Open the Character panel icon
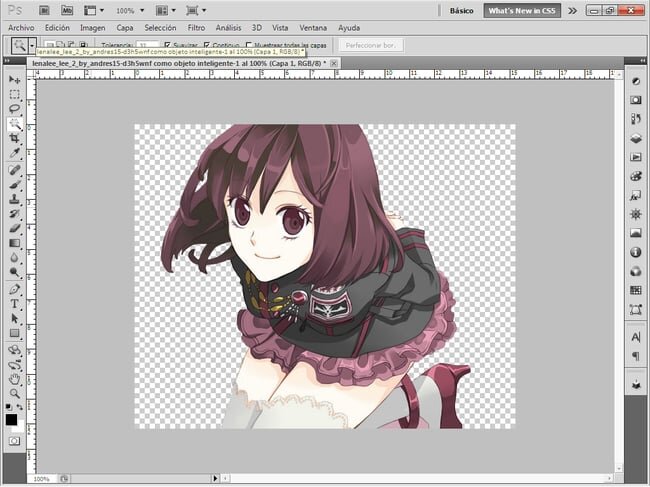 pyautogui.click(x=636, y=337)
